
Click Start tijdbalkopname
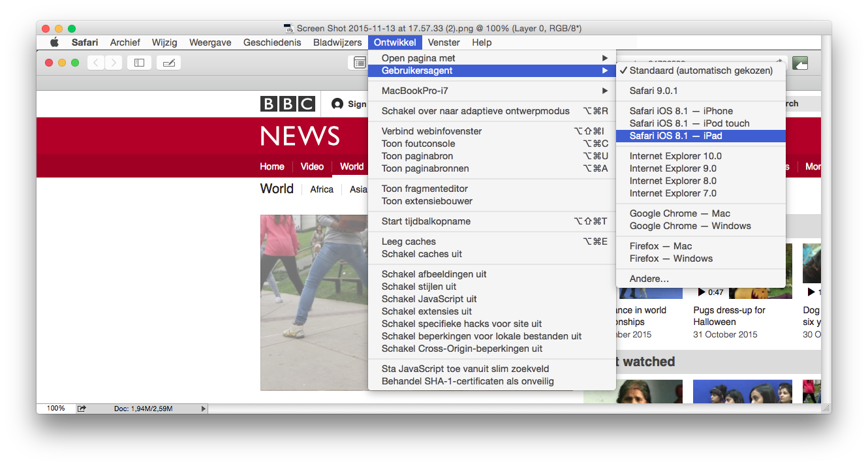(492, 221)
